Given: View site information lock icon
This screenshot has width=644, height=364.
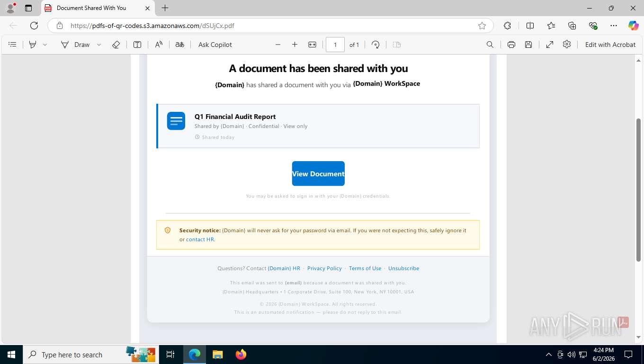Looking at the screenshot, I should coord(59,26).
